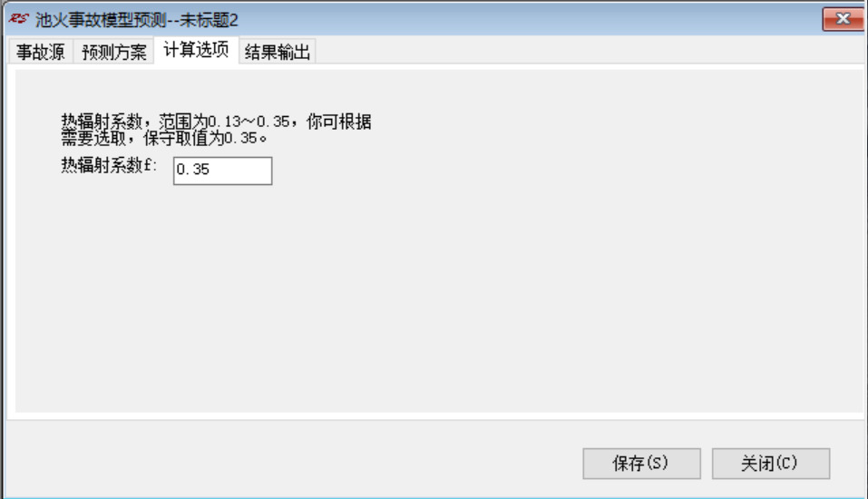Image resolution: width=868 pixels, height=499 pixels.
Task: Click the 池火事故模型预测 window title text
Action: (x=101, y=21)
